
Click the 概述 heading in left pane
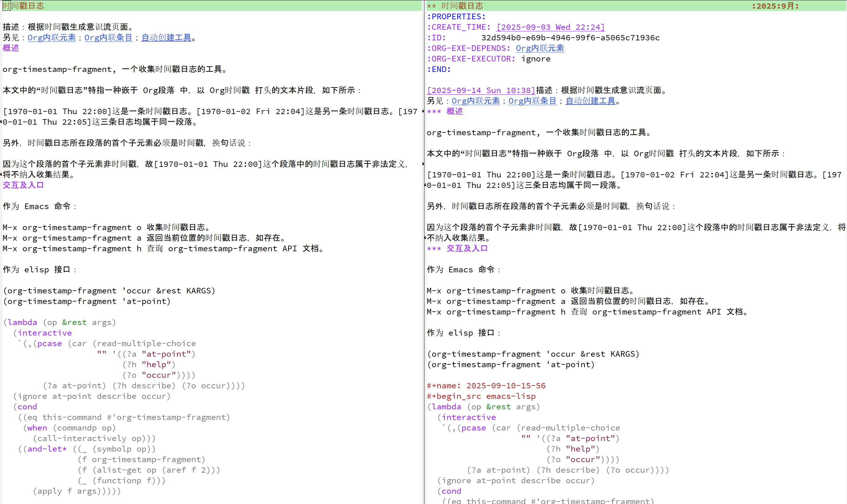pyautogui.click(x=11, y=48)
